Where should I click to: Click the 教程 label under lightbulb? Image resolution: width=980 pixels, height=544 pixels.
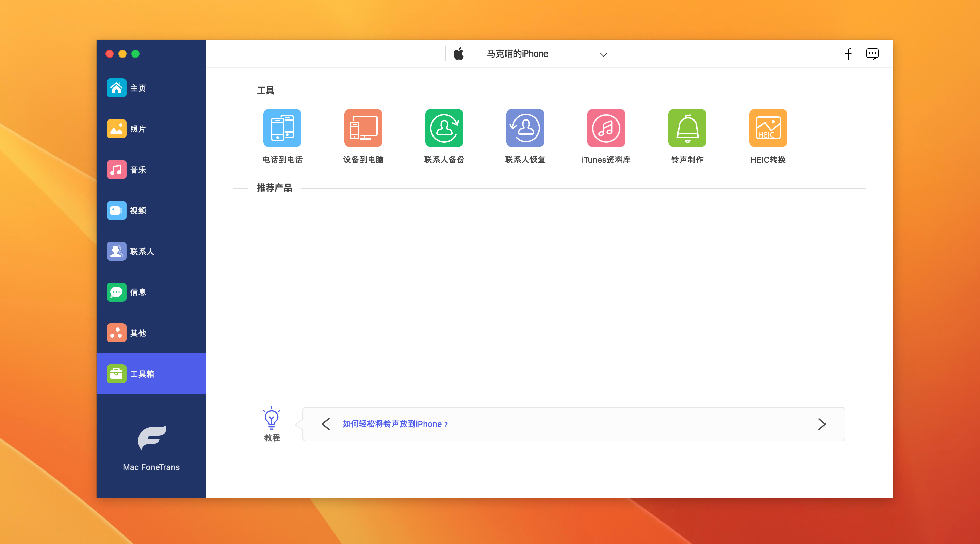coord(272,437)
